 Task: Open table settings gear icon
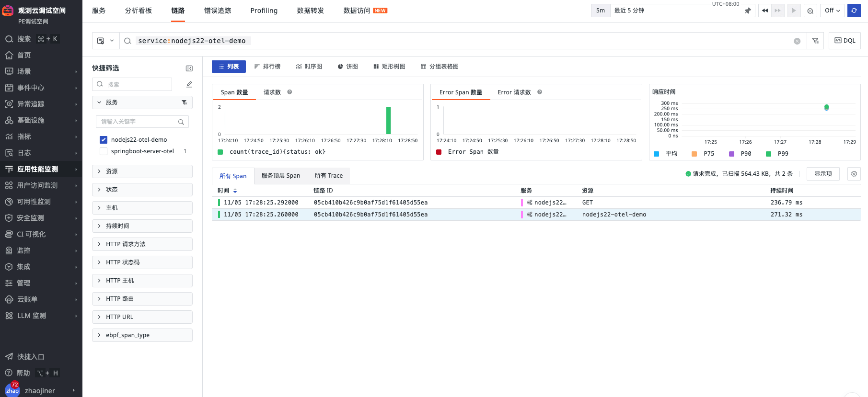(x=854, y=174)
